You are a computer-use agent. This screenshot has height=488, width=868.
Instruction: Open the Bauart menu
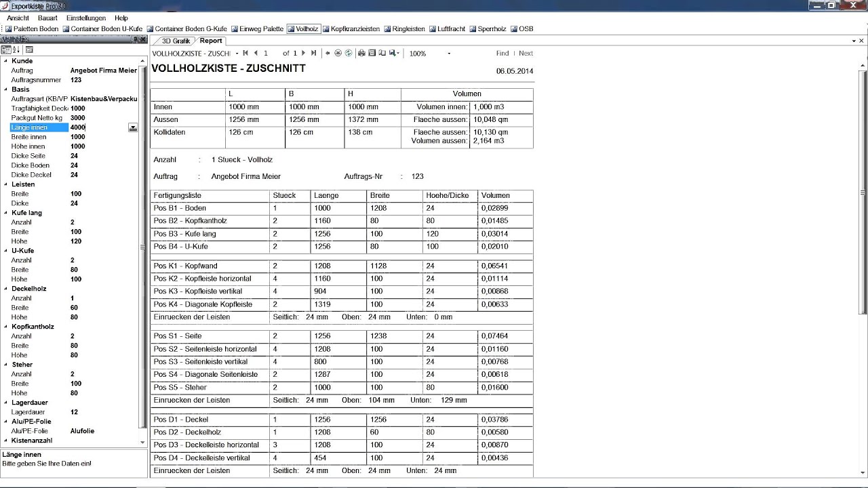tap(48, 18)
